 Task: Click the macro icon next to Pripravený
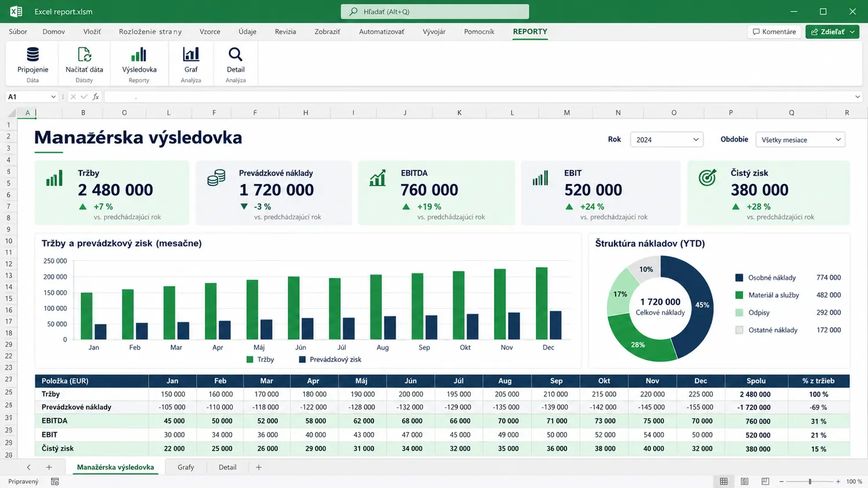(55, 482)
